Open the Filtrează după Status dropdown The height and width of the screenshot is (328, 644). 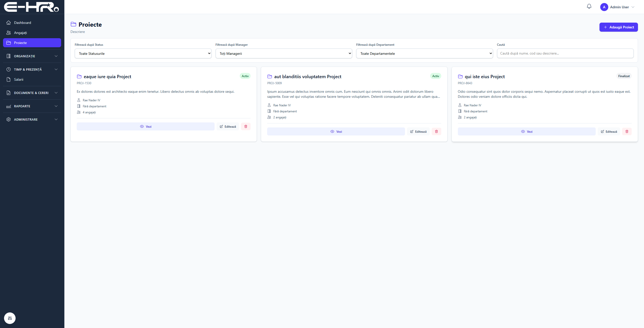tap(143, 54)
